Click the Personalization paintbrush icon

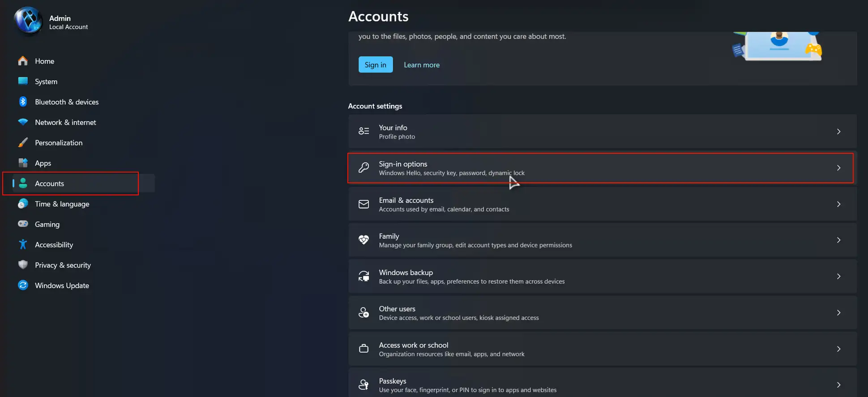tap(23, 142)
